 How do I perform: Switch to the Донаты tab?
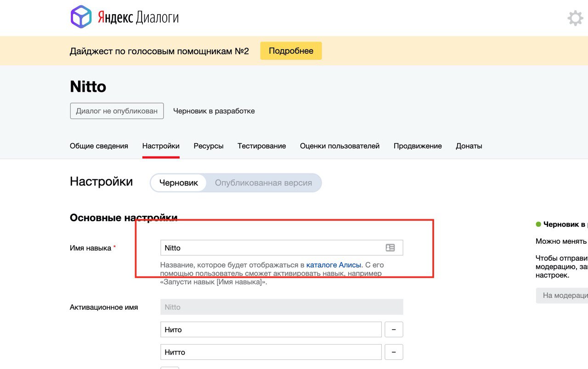tap(469, 146)
